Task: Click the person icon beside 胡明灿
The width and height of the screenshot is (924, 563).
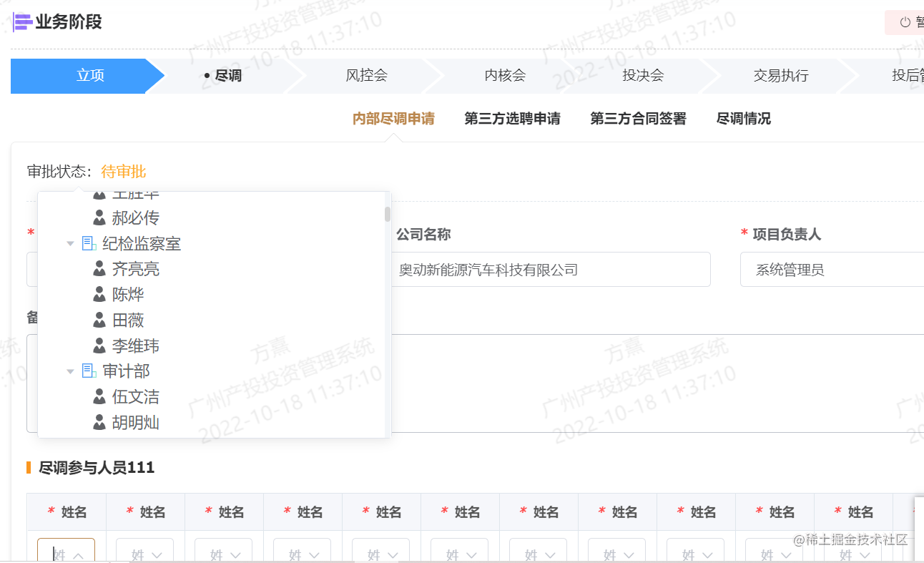Action: pyautogui.click(x=99, y=422)
